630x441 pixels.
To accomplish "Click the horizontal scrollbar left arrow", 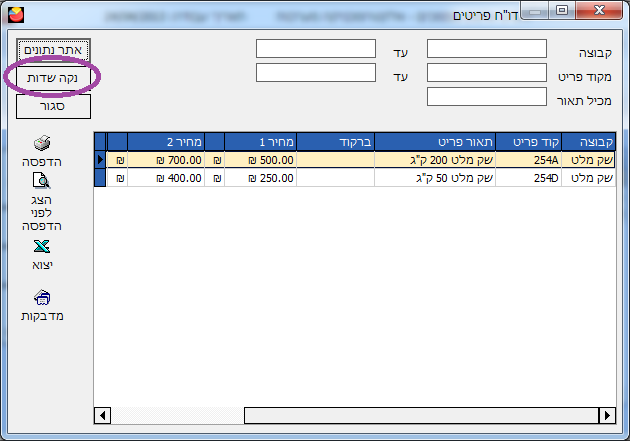I will [102, 415].
